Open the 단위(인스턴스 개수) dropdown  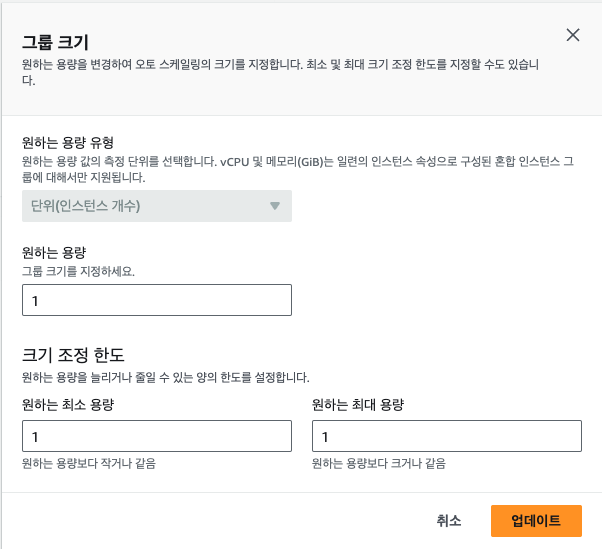pos(157,206)
